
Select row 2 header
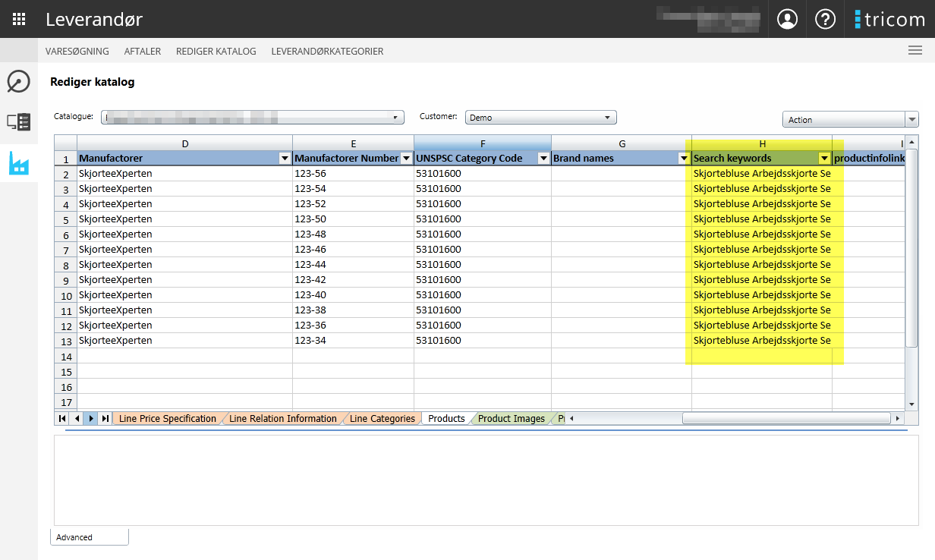click(x=66, y=174)
